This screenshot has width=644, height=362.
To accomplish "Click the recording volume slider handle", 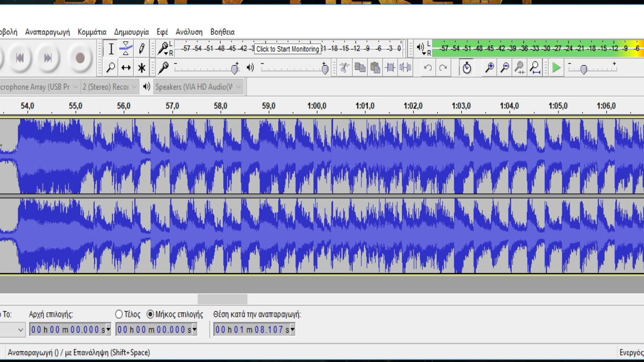I will click(234, 68).
